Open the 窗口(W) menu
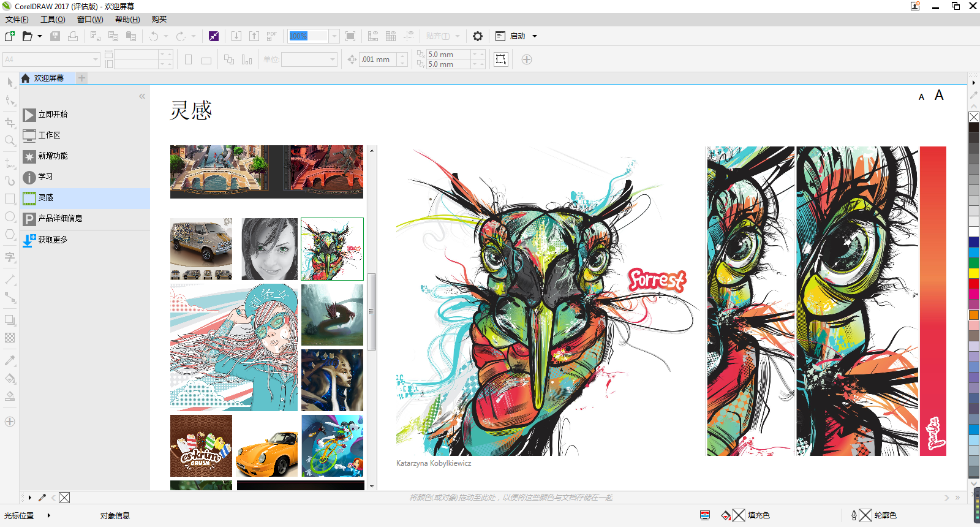 point(90,20)
